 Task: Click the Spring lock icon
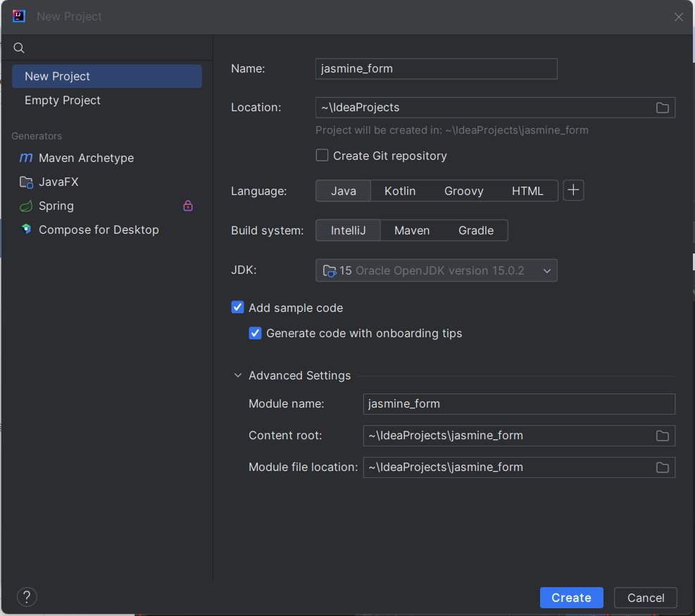(188, 206)
